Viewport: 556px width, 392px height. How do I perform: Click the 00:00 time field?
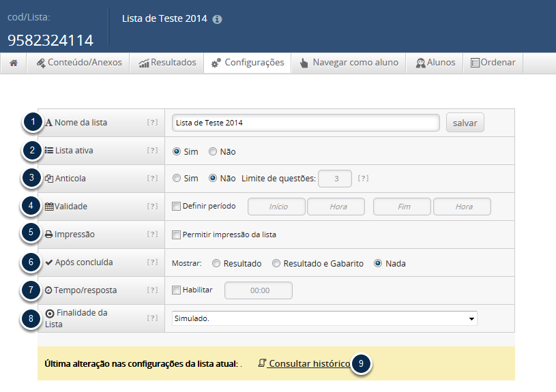[259, 290]
